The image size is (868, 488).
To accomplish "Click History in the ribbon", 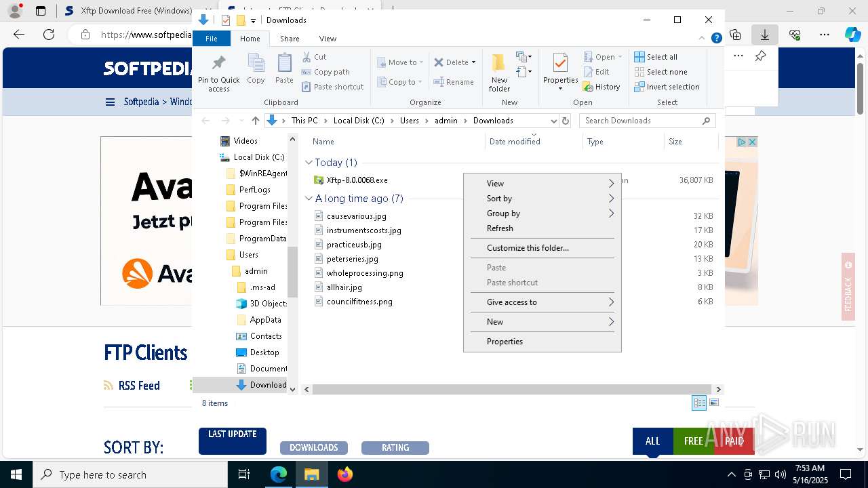I will (x=601, y=87).
